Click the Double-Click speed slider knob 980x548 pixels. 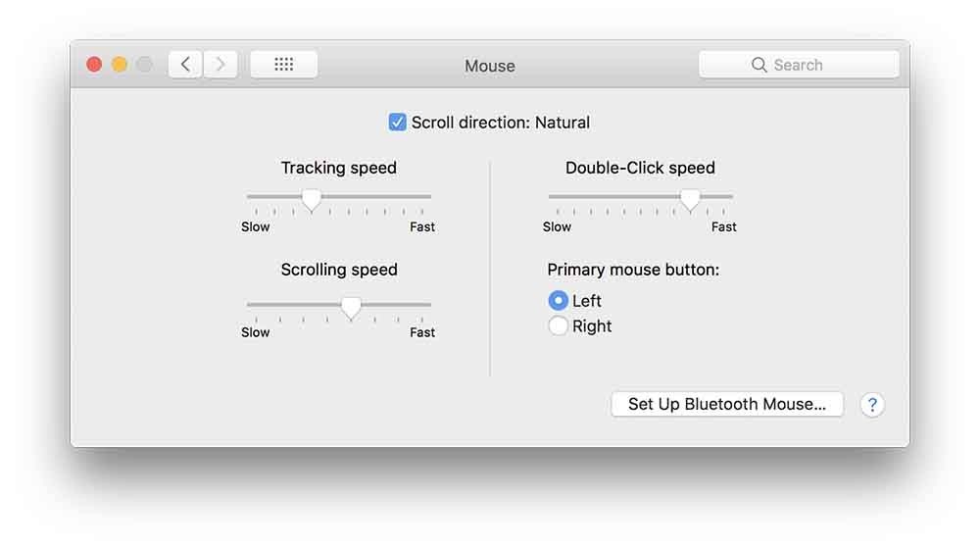pyautogui.click(x=690, y=200)
